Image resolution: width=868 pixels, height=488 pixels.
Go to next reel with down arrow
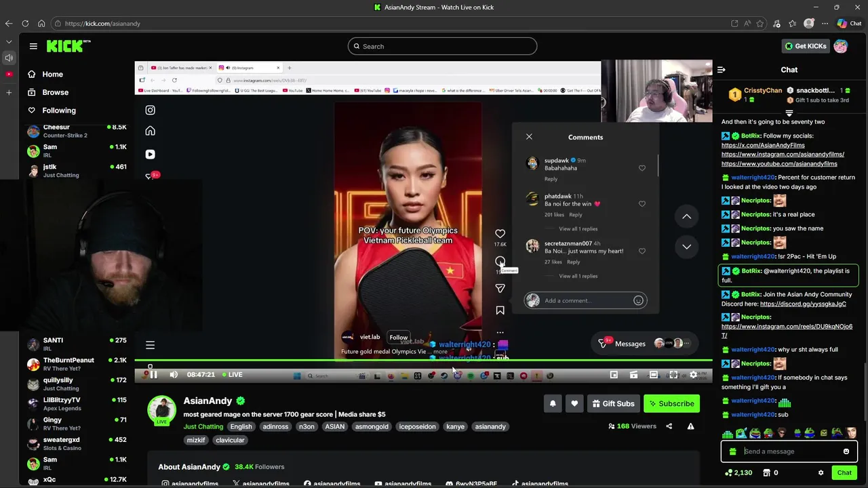click(x=686, y=247)
